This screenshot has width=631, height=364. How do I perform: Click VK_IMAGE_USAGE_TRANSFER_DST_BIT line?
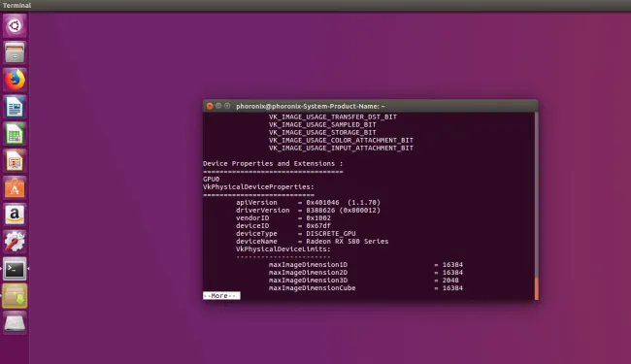click(333, 116)
